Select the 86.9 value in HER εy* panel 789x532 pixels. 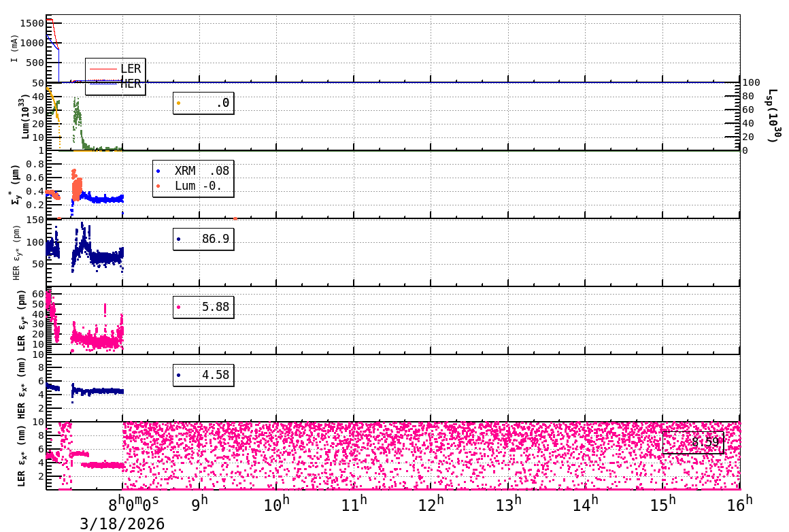tap(216, 239)
